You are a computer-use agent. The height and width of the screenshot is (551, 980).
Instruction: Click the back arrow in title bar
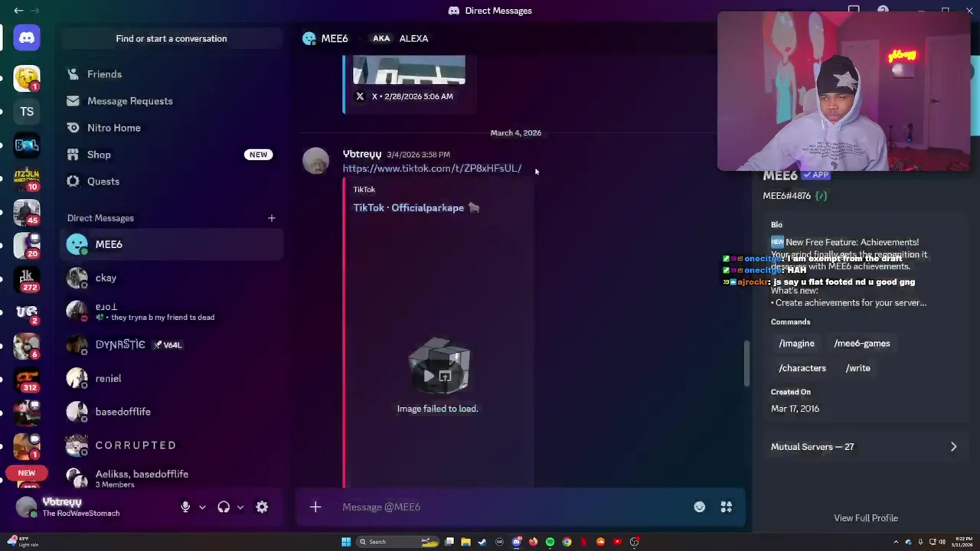pos(18,11)
